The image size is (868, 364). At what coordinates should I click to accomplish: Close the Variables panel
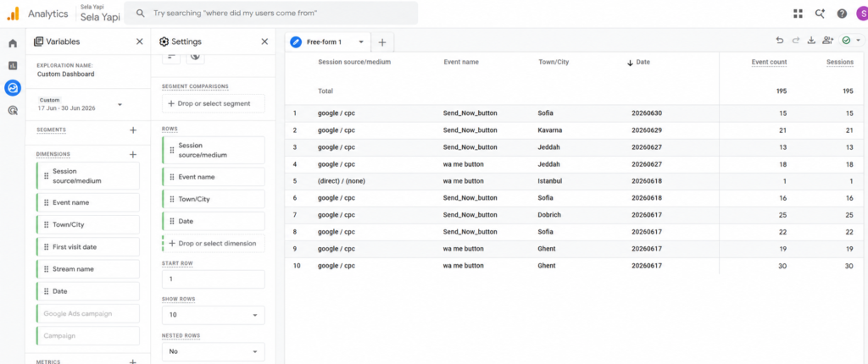pyautogui.click(x=140, y=41)
